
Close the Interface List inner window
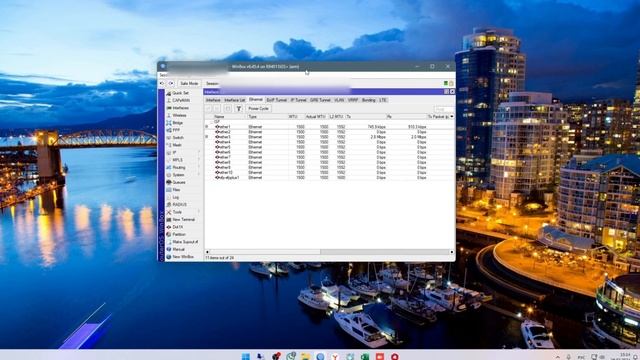pos(452,92)
